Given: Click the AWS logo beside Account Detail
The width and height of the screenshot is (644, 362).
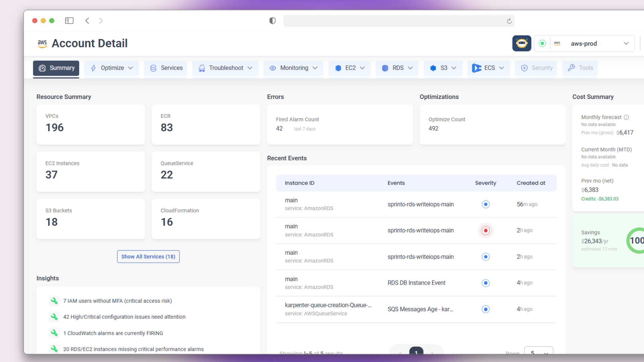Looking at the screenshot, I should point(42,43).
